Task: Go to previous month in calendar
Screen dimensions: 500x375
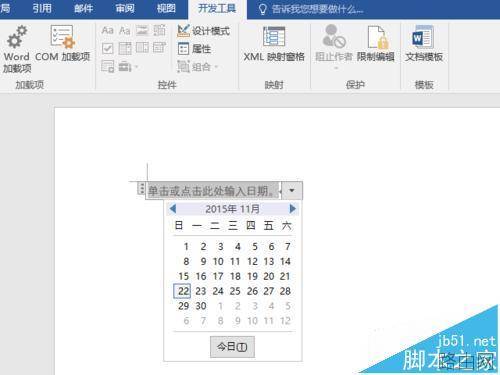Action: pyautogui.click(x=173, y=209)
